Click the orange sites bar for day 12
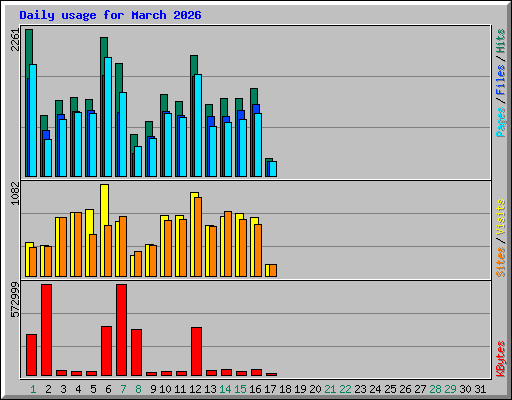Image resolution: width=512 pixels, height=400 pixels. click(198, 237)
